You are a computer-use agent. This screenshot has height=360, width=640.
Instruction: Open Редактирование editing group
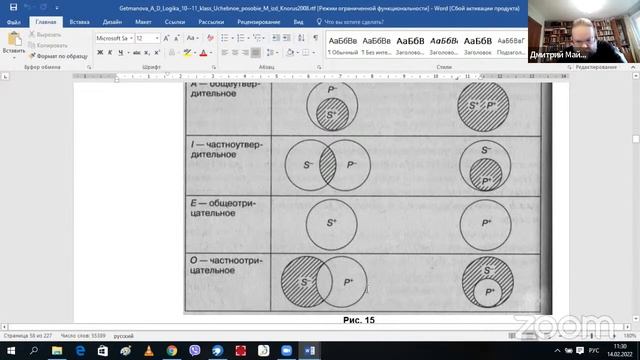pyautogui.click(x=596, y=67)
